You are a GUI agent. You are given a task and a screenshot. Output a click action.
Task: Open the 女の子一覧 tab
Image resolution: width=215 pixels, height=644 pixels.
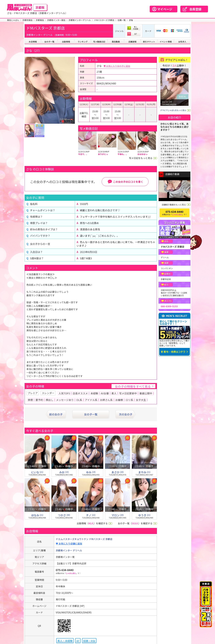coord(49,42)
